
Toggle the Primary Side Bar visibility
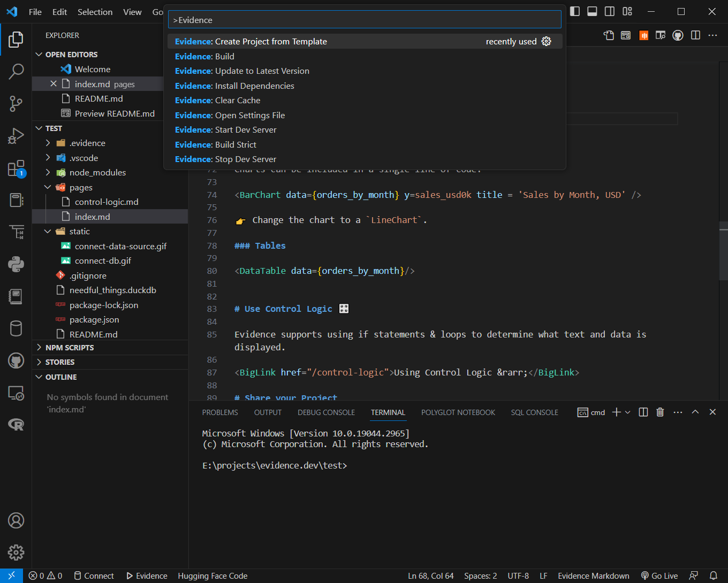574,11
